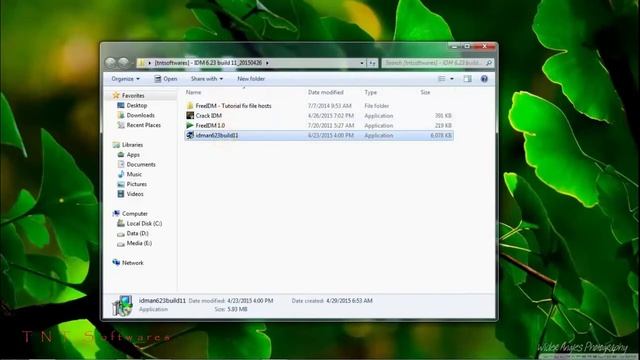Click the Music note icon

click(121, 174)
